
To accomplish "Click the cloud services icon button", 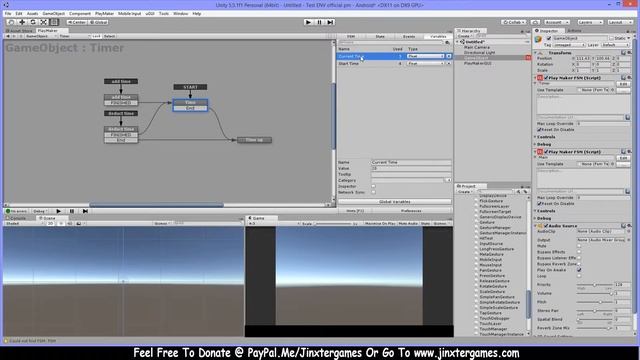I will pos(535,22).
